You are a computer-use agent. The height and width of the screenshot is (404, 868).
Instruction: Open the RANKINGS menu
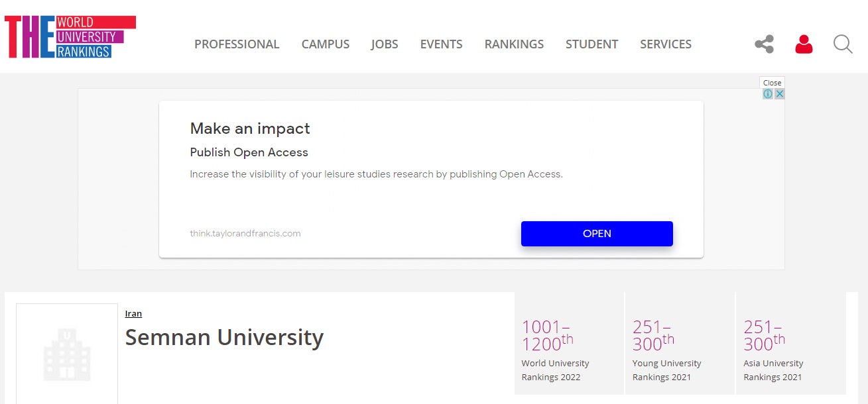point(514,44)
